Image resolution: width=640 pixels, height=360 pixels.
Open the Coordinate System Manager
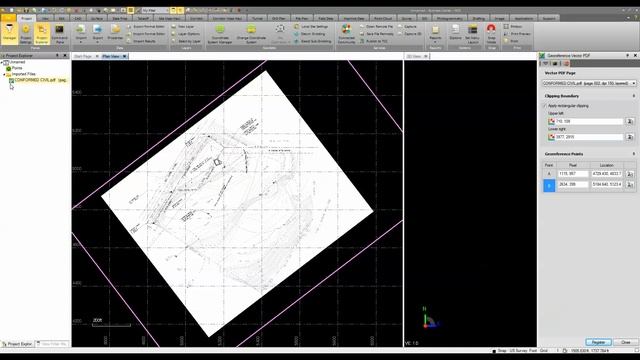220,33
